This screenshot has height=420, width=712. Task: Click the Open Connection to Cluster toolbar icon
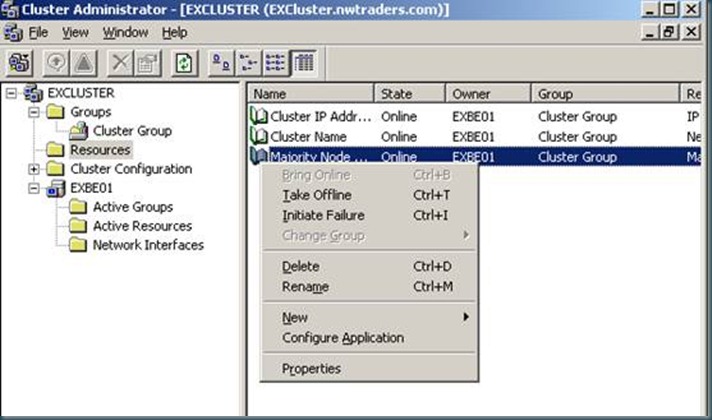click(x=19, y=62)
